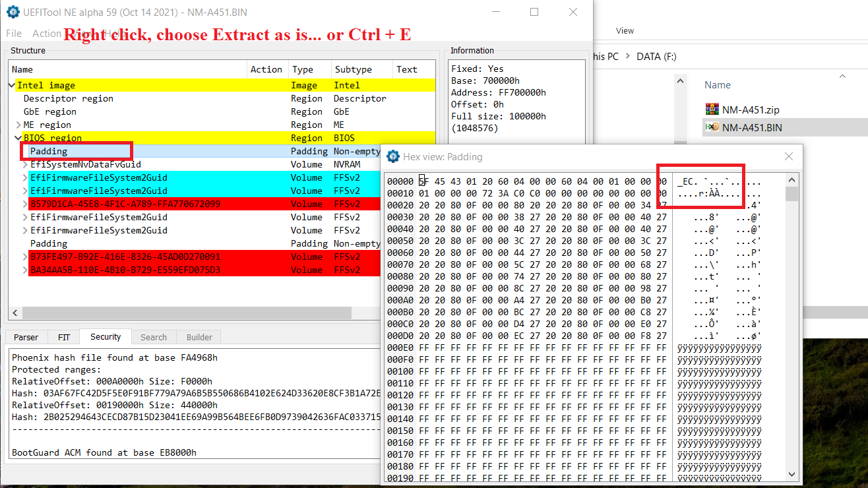Select the ME region row
Image resolution: width=868 pixels, height=488 pixels.
pyautogui.click(x=222, y=125)
